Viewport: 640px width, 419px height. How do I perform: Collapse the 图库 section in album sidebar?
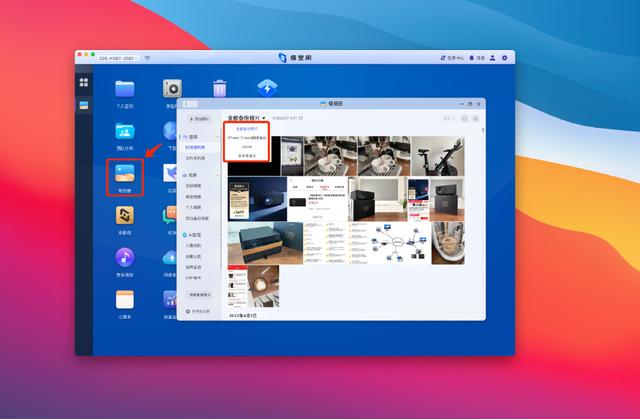pyautogui.click(x=218, y=137)
